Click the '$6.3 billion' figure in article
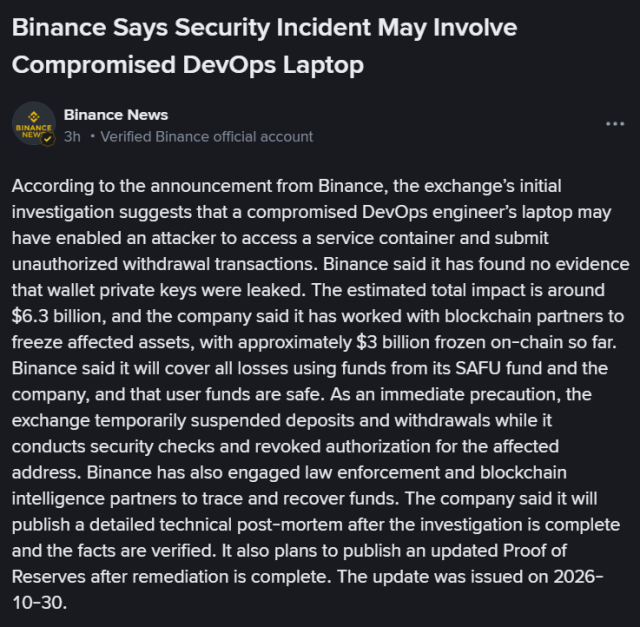Screen dimensions: 640x627 (x=58, y=316)
